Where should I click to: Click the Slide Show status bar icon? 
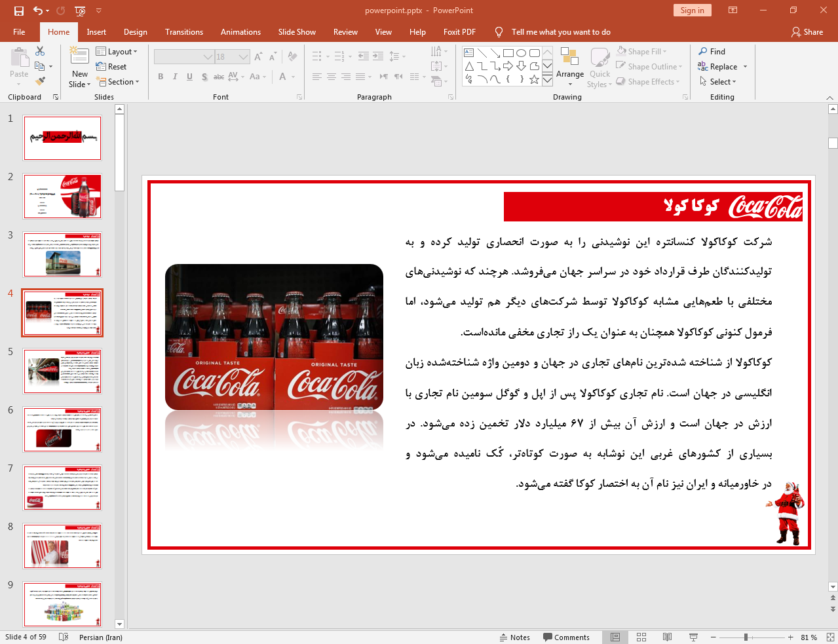click(693, 637)
